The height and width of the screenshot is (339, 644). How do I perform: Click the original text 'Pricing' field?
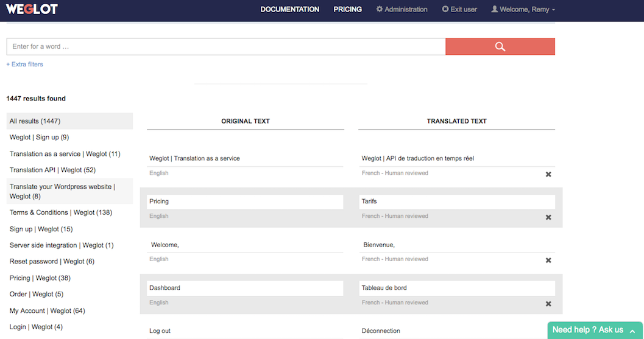click(x=245, y=201)
